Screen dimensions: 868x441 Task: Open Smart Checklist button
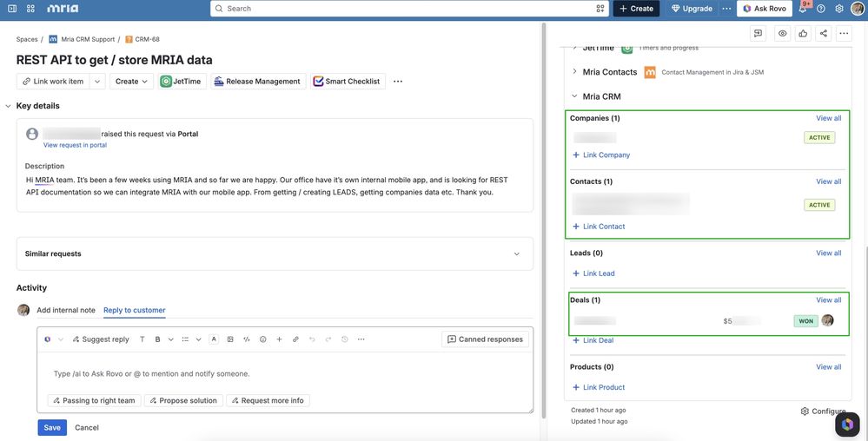[x=348, y=82]
